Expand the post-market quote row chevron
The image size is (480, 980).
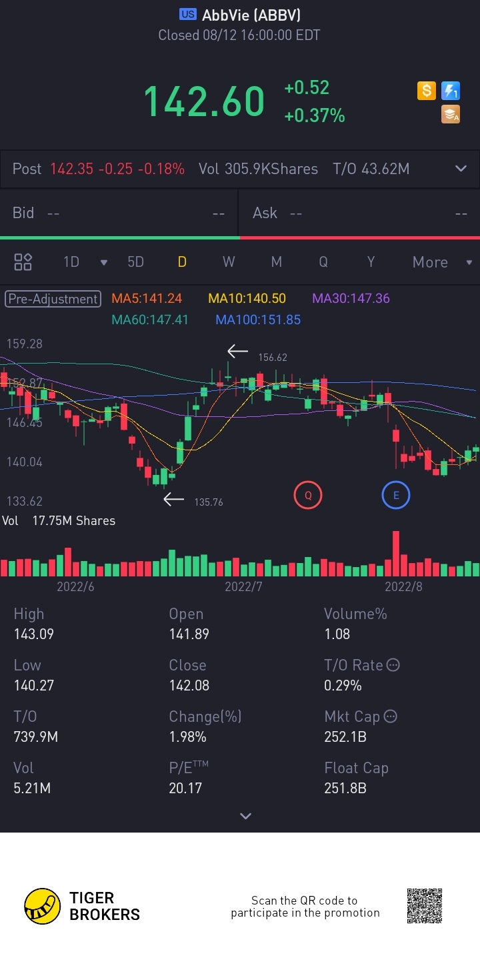click(461, 169)
